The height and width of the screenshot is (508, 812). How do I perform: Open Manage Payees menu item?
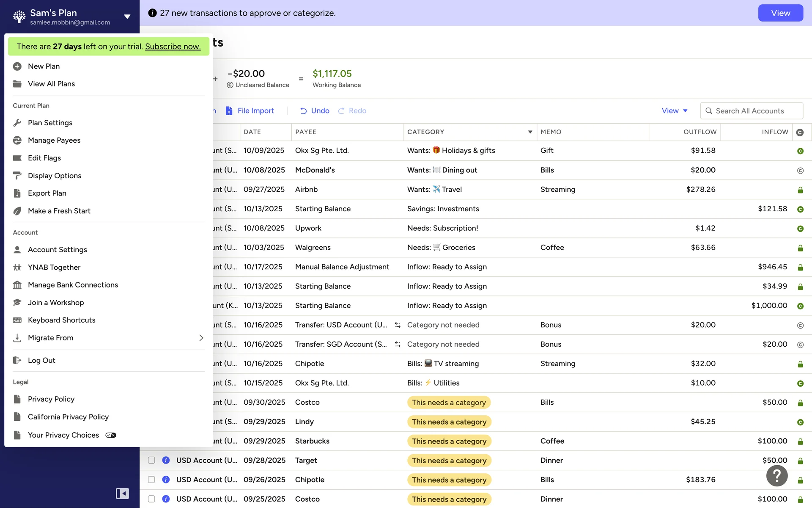pyautogui.click(x=54, y=141)
